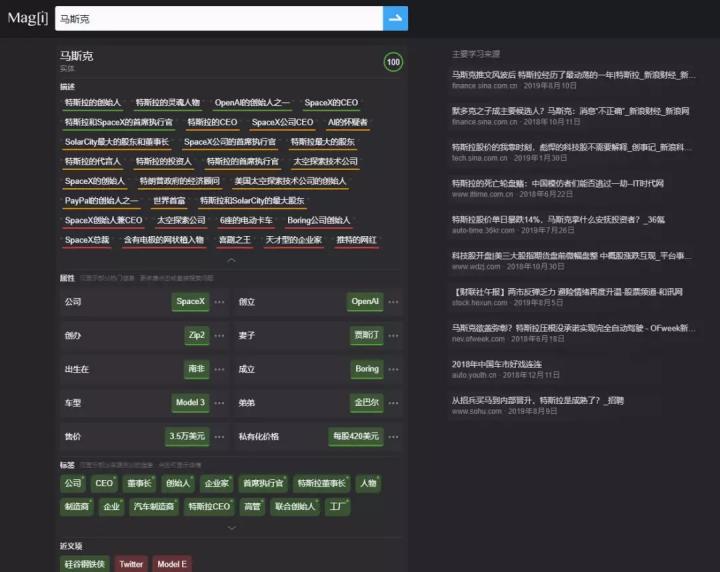This screenshot has height=572, width=720.
Task: Open source link 马斯克推文风波后 from sina
Action: (x=573, y=75)
